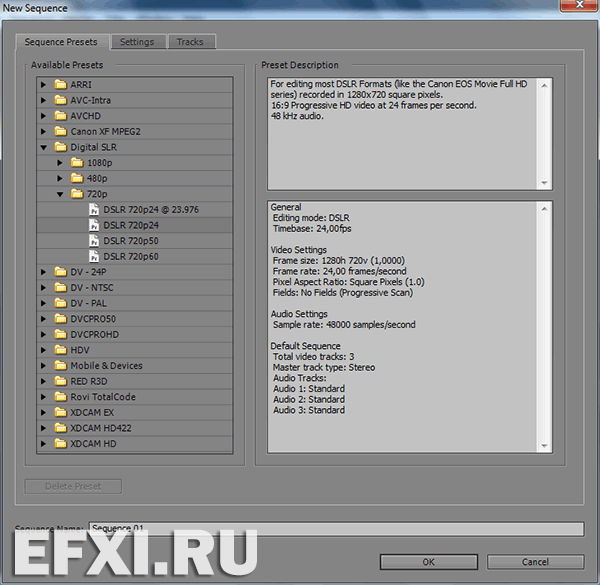Collapse the Digital SLR folder
This screenshot has width=600, height=585.
click(x=44, y=147)
